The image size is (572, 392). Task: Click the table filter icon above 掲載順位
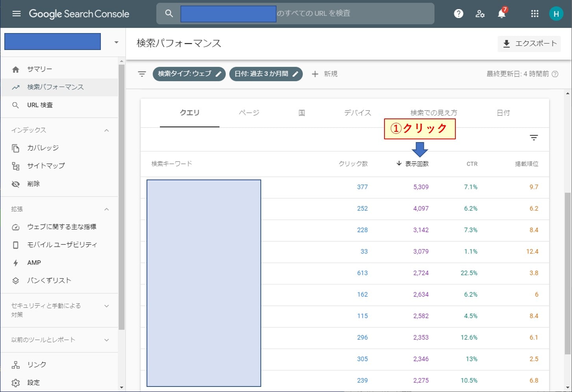(x=534, y=137)
